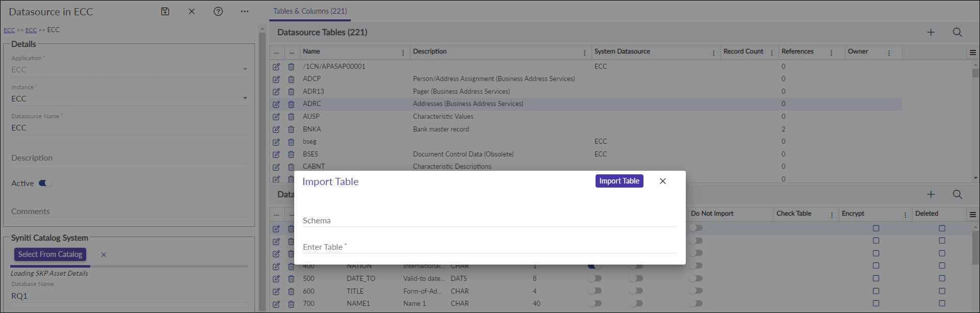Open the more options ellipsis in header
The height and width of the screenshot is (313, 980).
click(x=245, y=11)
